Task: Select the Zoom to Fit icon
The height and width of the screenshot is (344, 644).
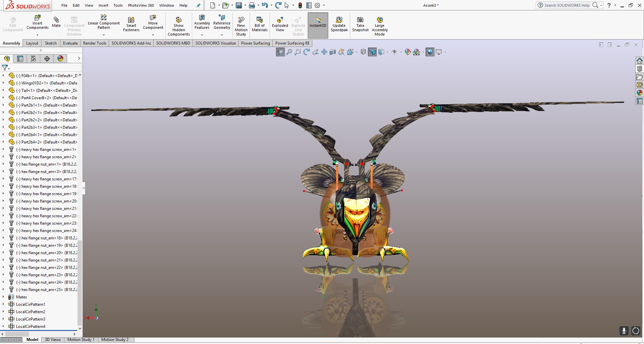Action: [x=280, y=52]
